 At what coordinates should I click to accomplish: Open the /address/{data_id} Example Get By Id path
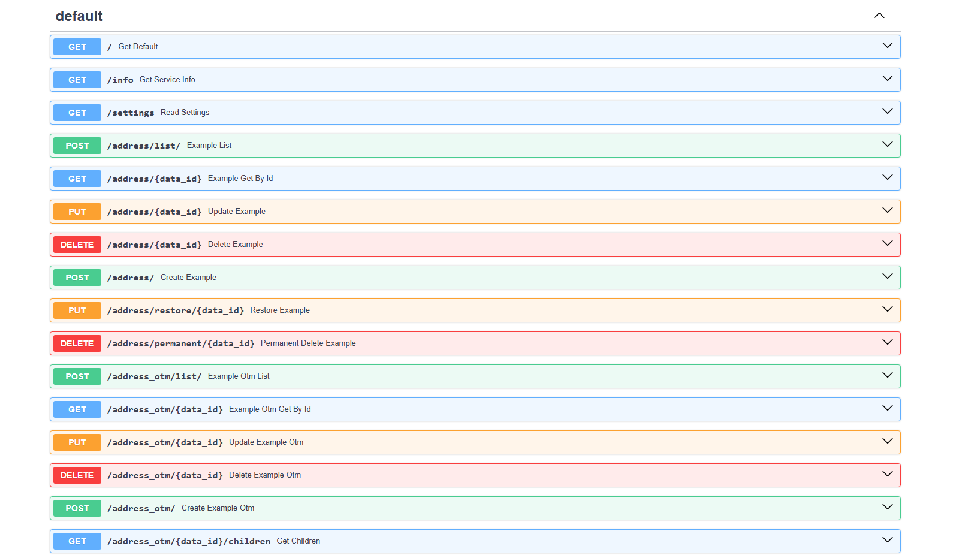point(154,179)
